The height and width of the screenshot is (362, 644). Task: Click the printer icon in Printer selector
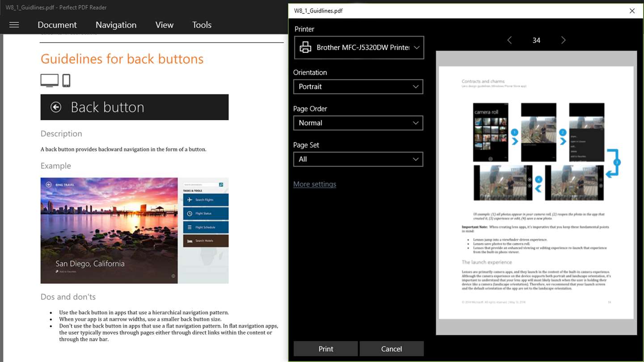point(305,47)
